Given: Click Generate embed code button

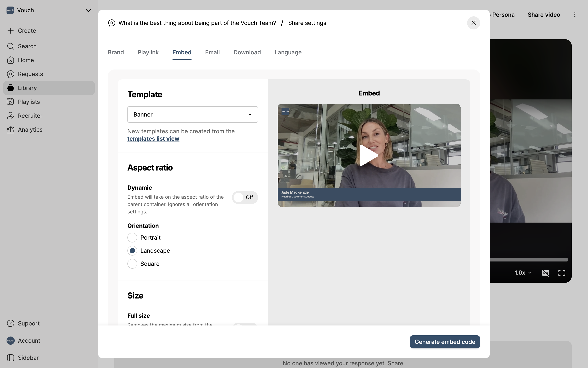Looking at the screenshot, I should point(445,342).
